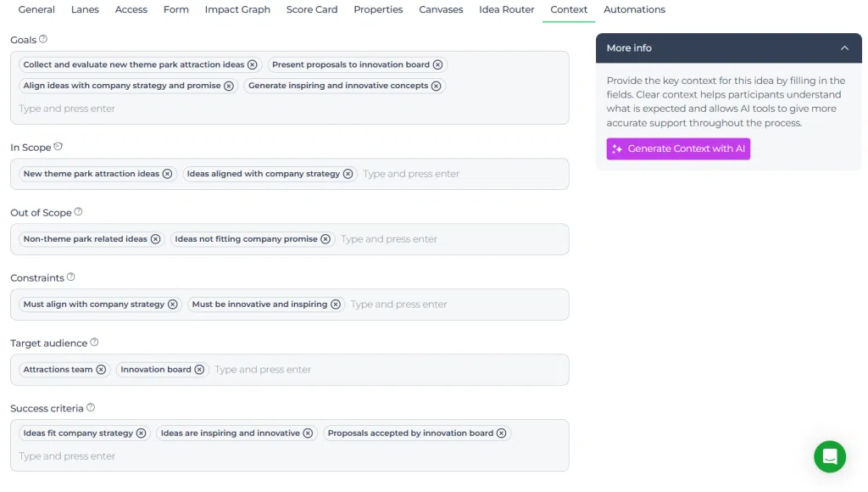Show help for the Out of Scope field

(79, 212)
